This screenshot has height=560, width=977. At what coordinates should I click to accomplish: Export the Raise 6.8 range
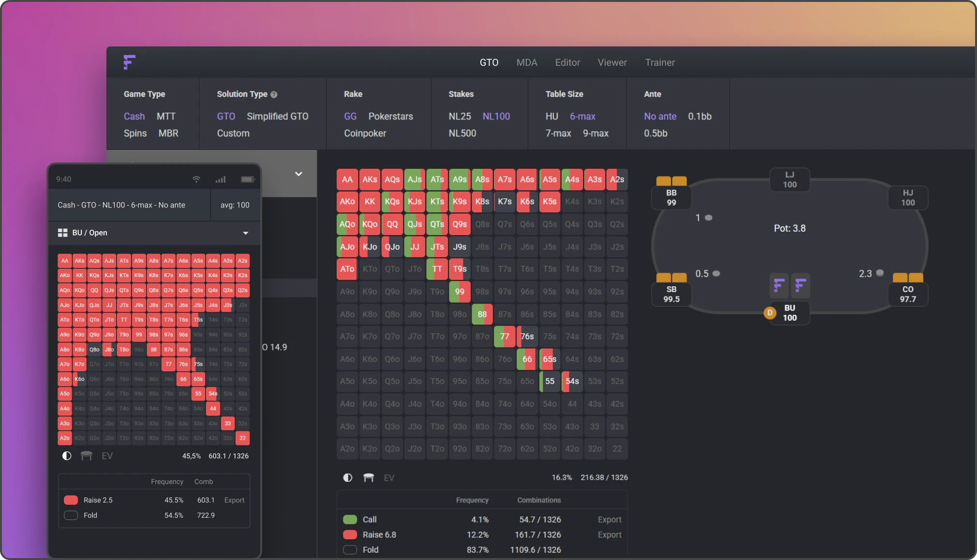[609, 535]
